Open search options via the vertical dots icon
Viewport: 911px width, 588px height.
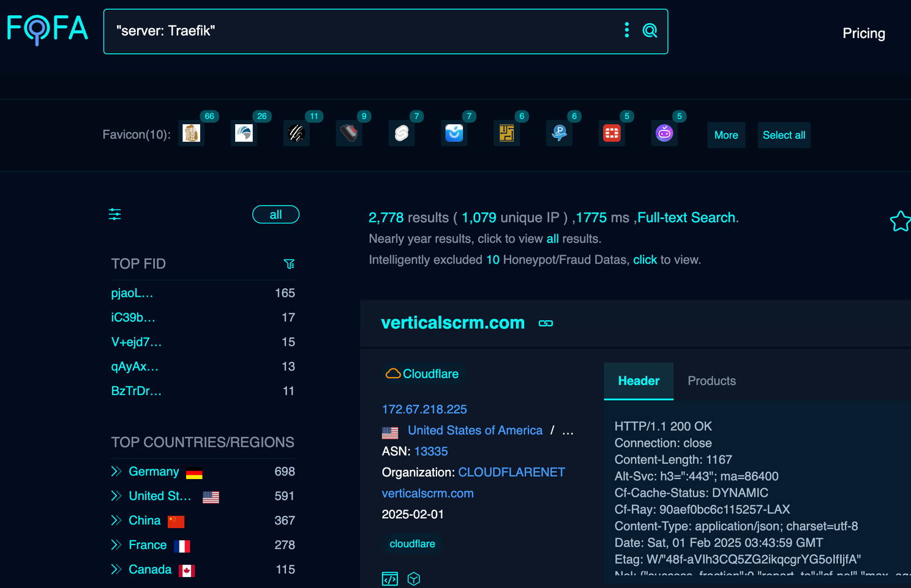tap(626, 30)
